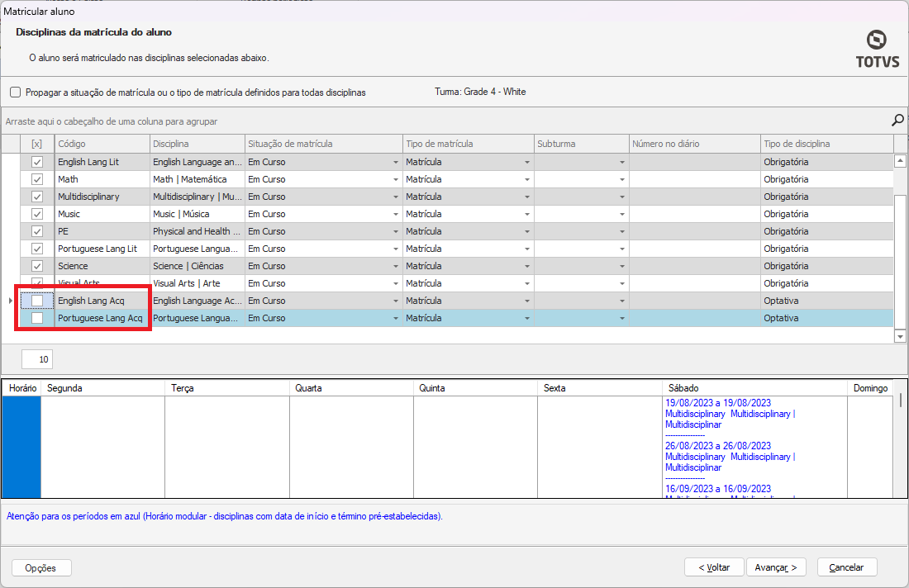
Task: Check the Portuguese Lang Acq optional checkbox
Action: coord(37,319)
